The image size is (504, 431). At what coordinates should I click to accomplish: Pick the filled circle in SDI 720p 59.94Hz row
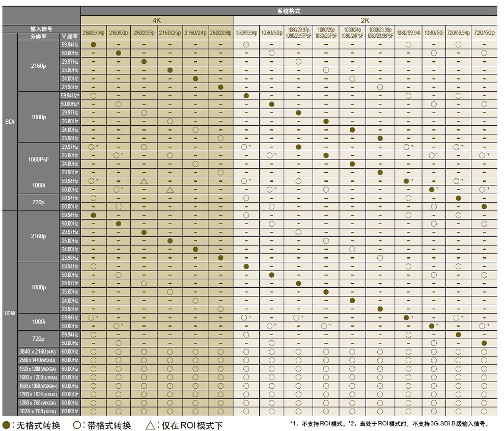pos(458,199)
